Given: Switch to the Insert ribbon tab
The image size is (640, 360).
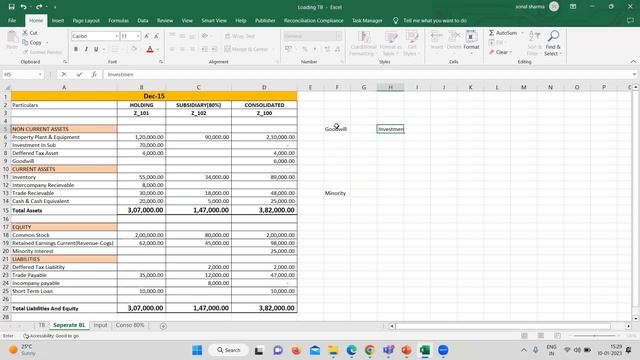Looking at the screenshot, I should tap(58, 20).
